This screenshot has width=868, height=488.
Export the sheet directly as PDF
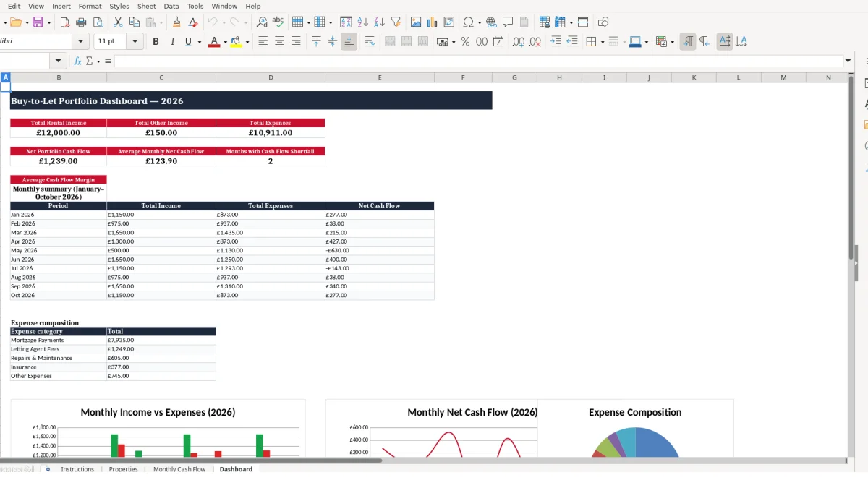(x=65, y=22)
